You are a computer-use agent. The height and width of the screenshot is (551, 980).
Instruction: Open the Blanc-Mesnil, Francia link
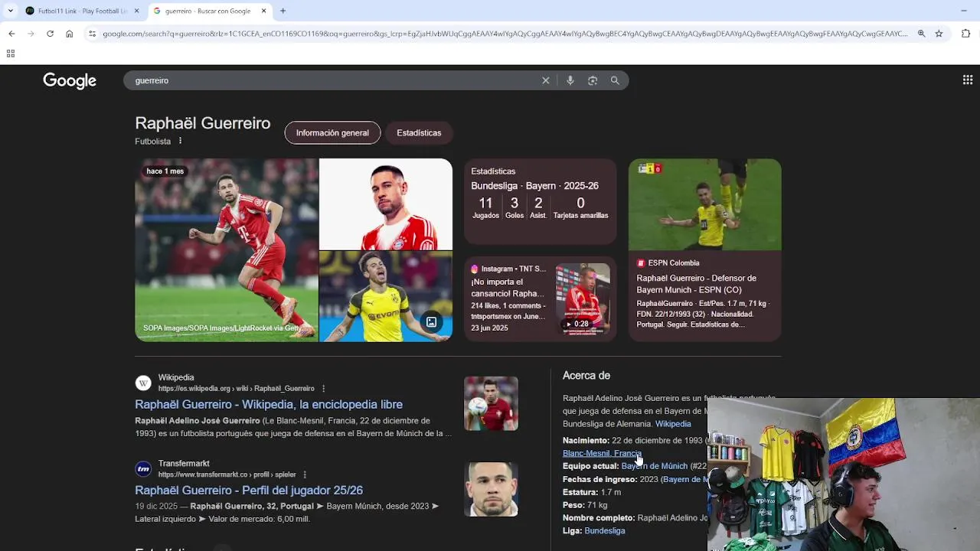coord(602,453)
